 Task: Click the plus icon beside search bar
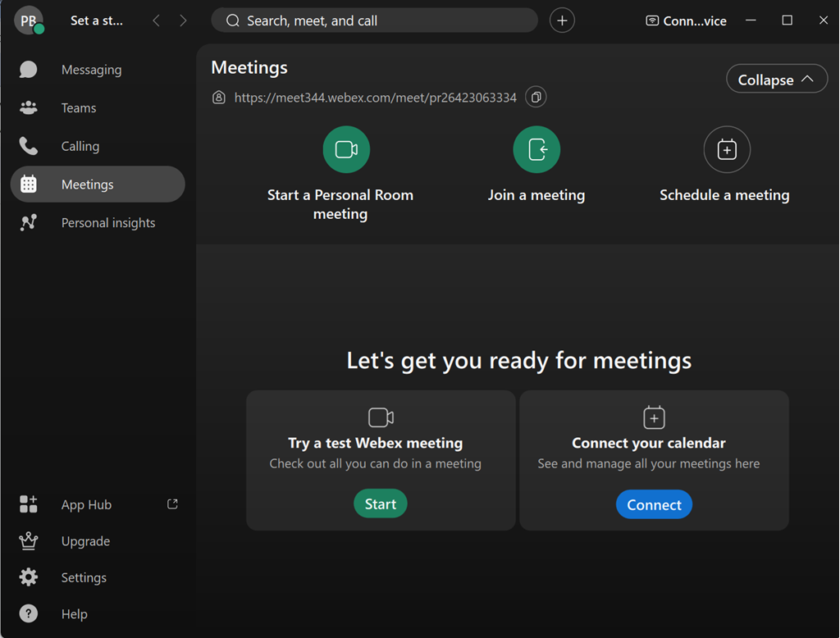click(562, 21)
